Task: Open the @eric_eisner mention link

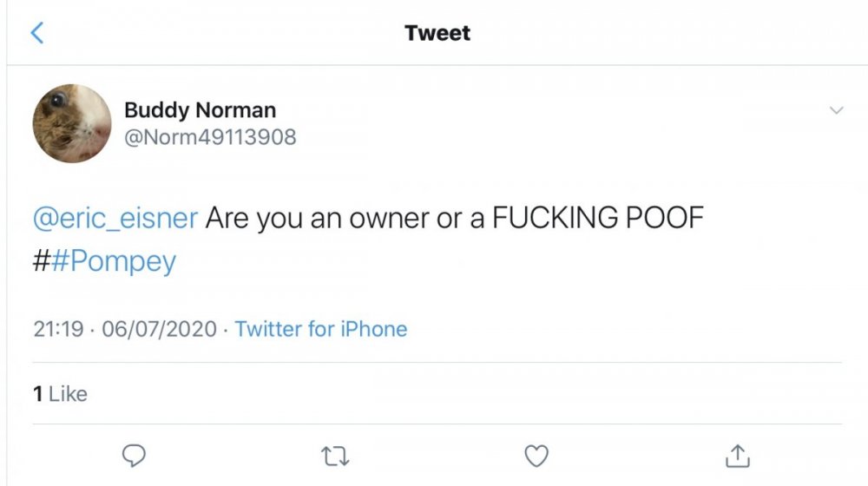Action: 115,218
